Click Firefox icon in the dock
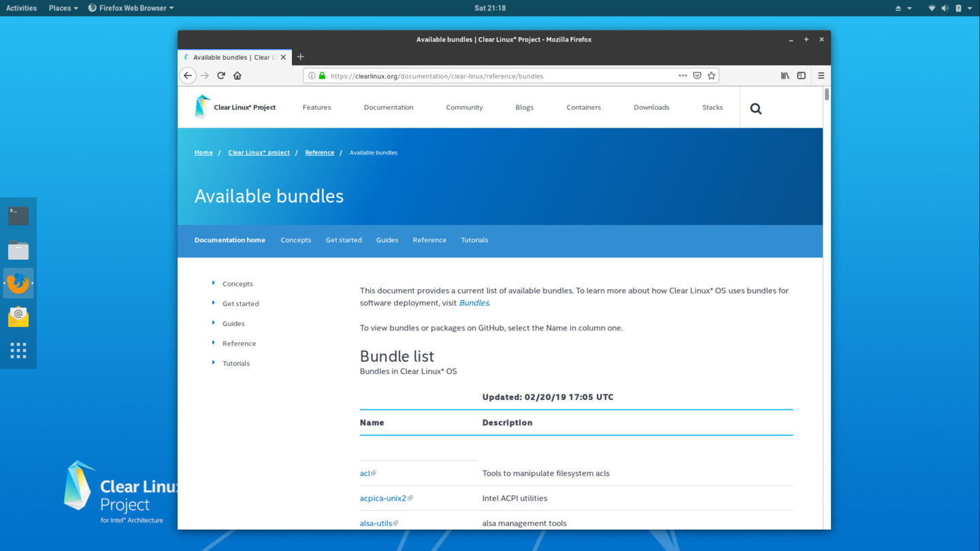The height and width of the screenshot is (551, 980). click(18, 283)
